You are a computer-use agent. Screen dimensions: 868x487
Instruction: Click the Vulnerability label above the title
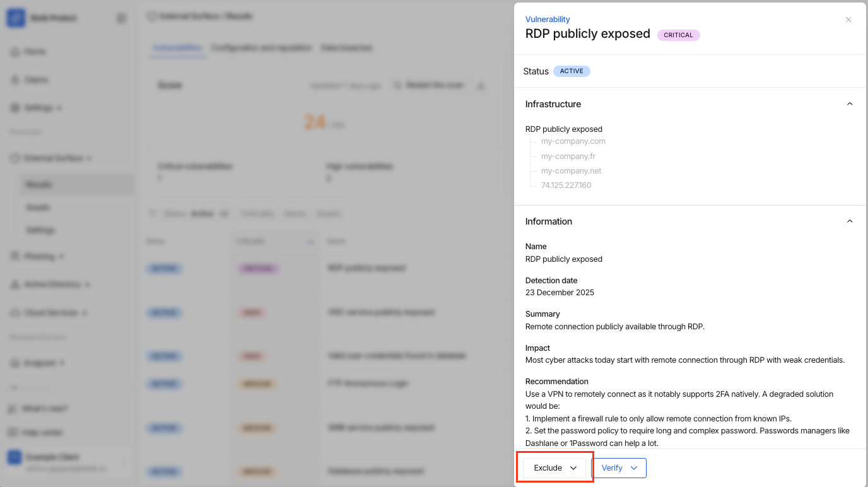pos(547,20)
